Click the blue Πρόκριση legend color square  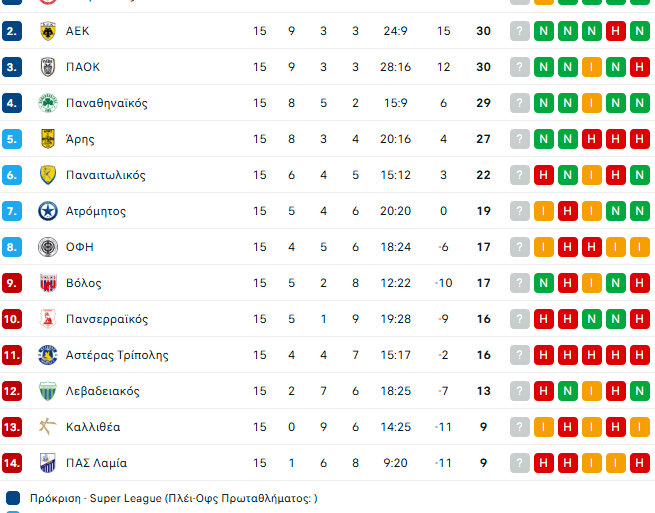pos(13,497)
